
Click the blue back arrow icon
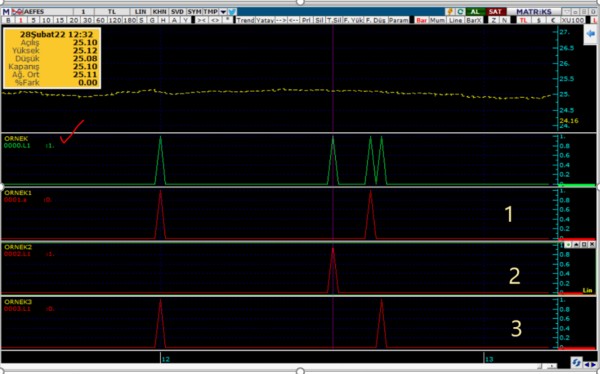[x=590, y=34]
